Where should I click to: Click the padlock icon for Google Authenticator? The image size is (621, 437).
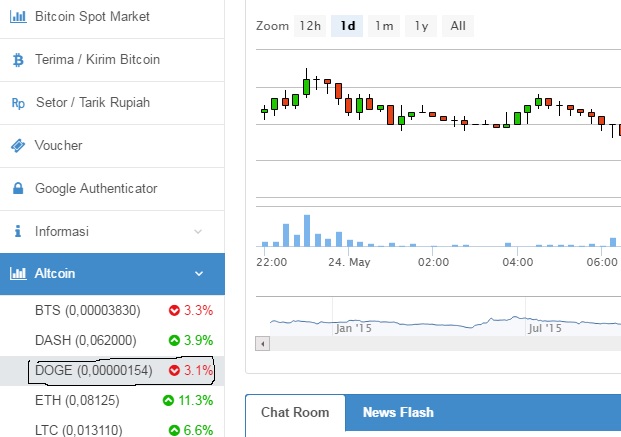click(x=18, y=188)
